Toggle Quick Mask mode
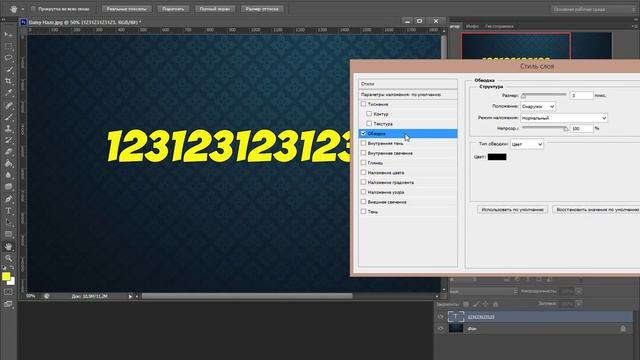640x360 pixels. tap(8, 292)
